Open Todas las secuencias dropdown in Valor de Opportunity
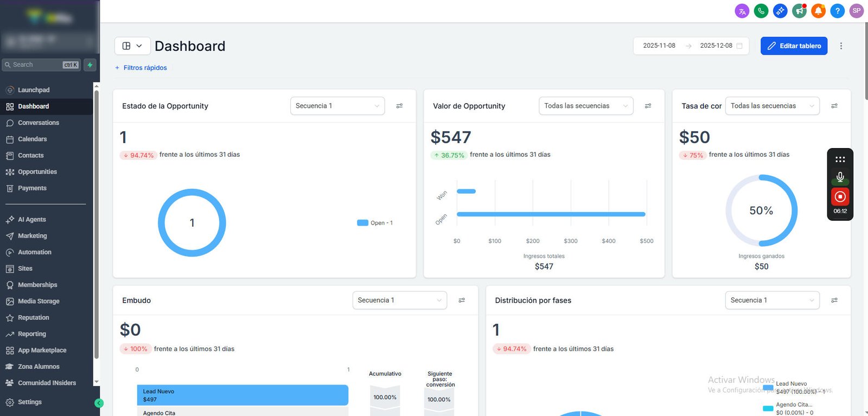868x416 pixels. [x=586, y=106]
